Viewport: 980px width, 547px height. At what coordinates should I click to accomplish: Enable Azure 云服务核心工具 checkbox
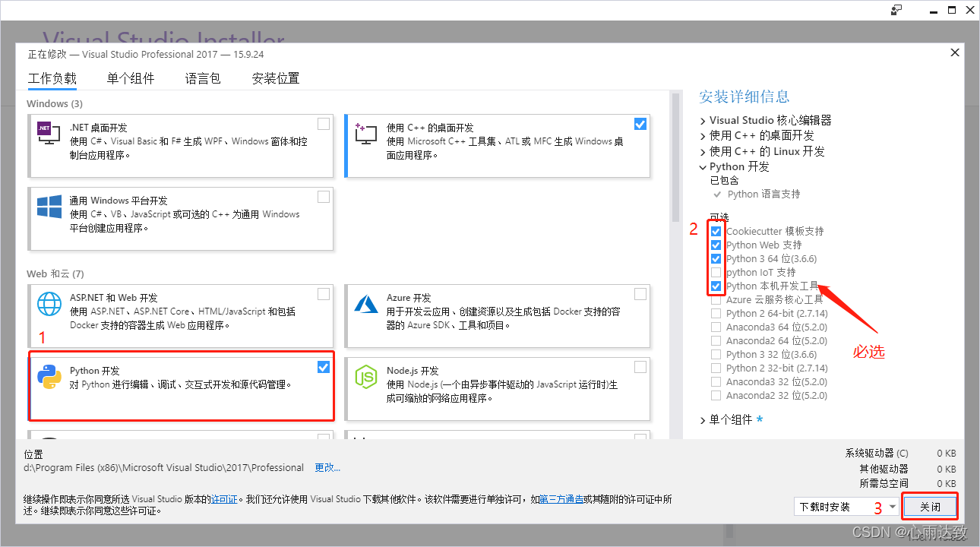(x=716, y=299)
